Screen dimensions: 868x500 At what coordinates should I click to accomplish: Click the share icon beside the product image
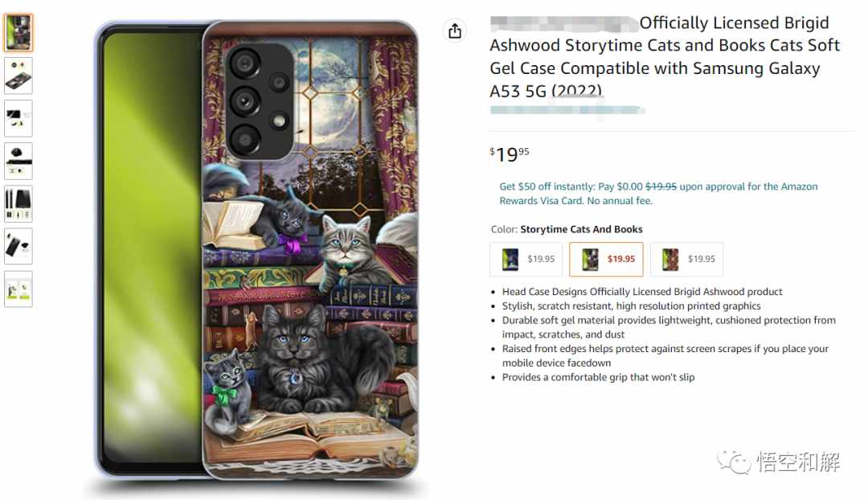(x=454, y=31)
